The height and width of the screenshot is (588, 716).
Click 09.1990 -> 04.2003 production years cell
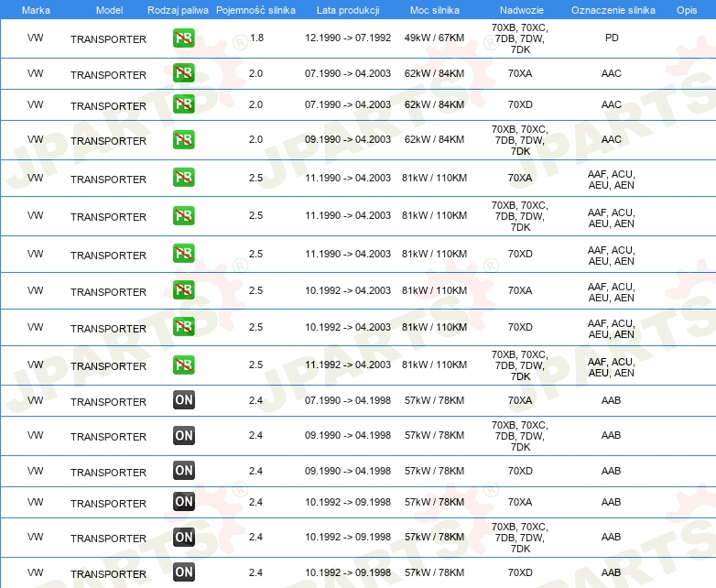(x=348, y=139)
